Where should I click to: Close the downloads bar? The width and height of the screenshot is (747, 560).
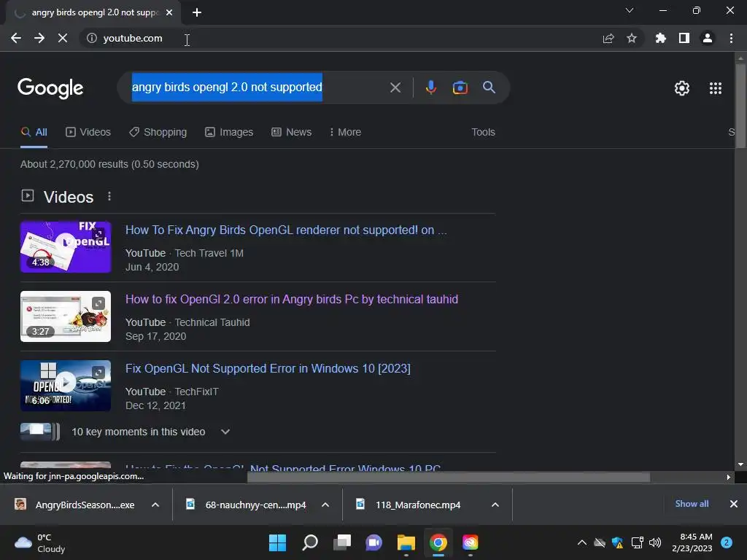click(734, 504)
